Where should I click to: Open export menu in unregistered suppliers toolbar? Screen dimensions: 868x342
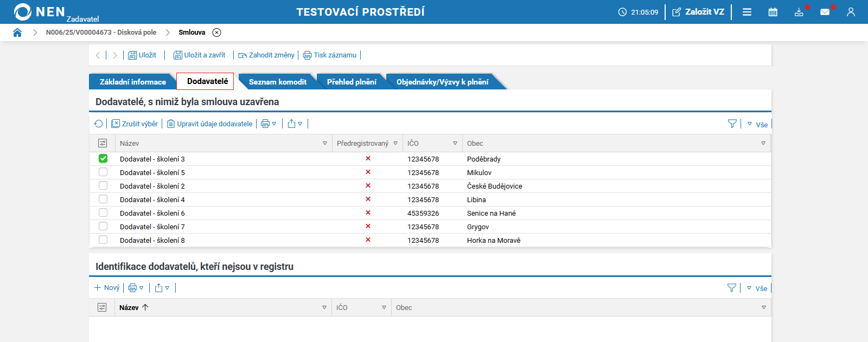[162, 288]
